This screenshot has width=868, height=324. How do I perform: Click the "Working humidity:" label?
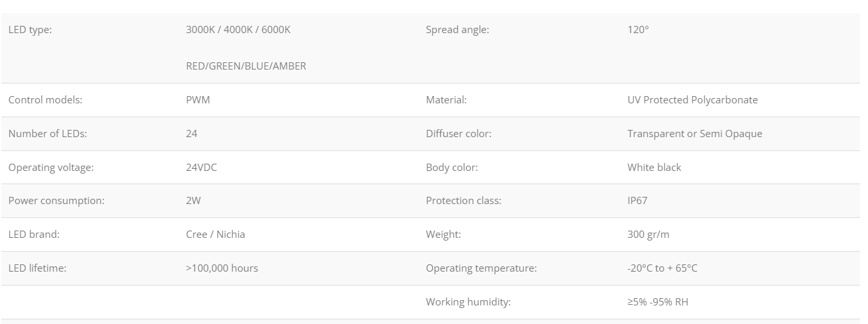468,302
